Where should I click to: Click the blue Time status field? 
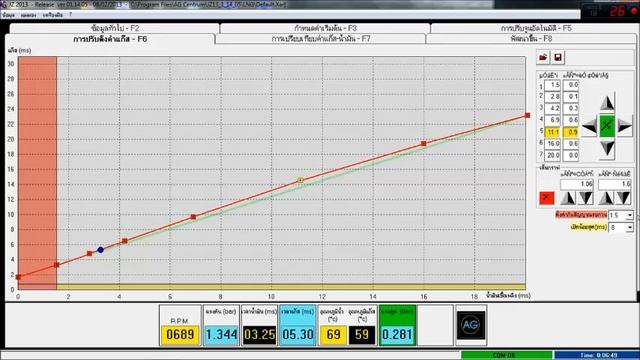click(596, 355)
